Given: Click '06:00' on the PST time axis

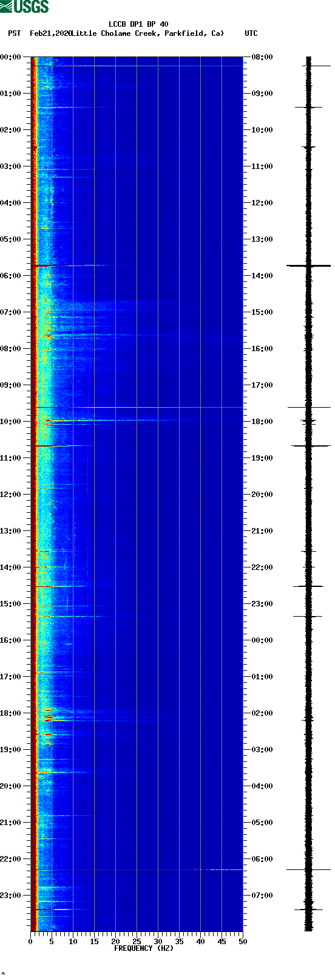Looking at the screenshot, I should tap(11, 276).
